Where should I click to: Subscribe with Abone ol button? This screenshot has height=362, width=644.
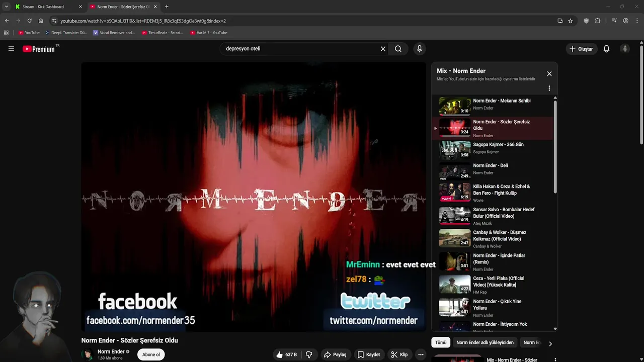(x=151, y=354)
